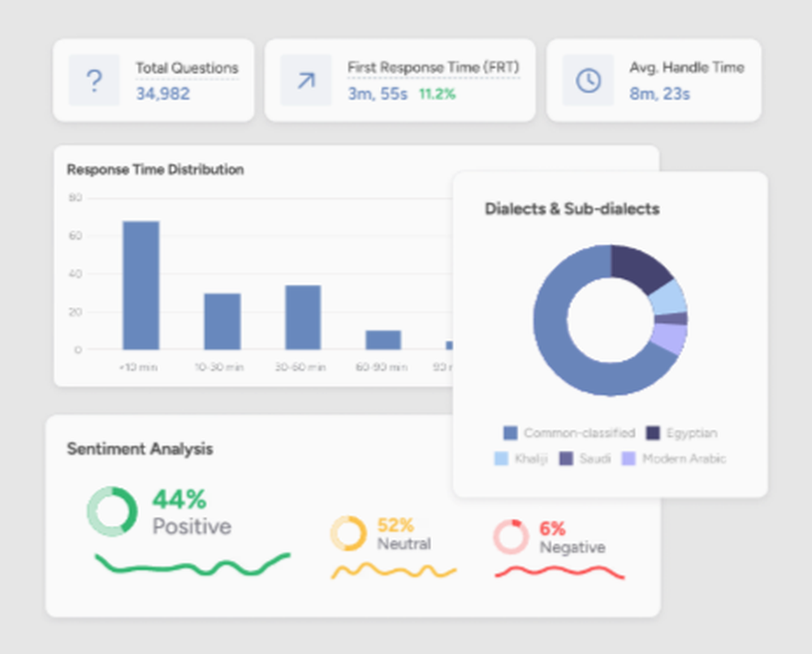The image size is (812, 654).
Task: Click the 44% Positive percentage
Action: coord(179,499)
